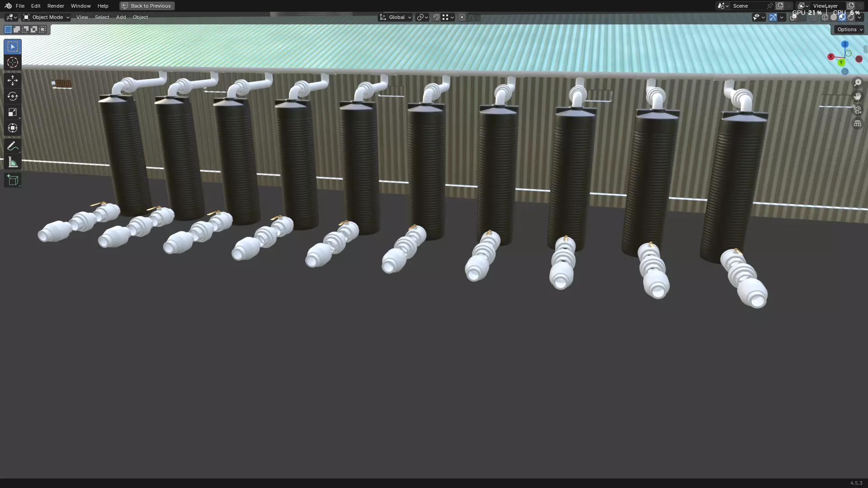Toggle camera view with camera icon

(857, 110)
